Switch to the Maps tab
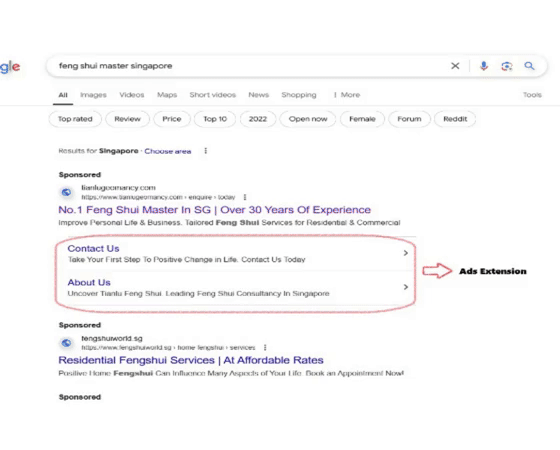 167,95
